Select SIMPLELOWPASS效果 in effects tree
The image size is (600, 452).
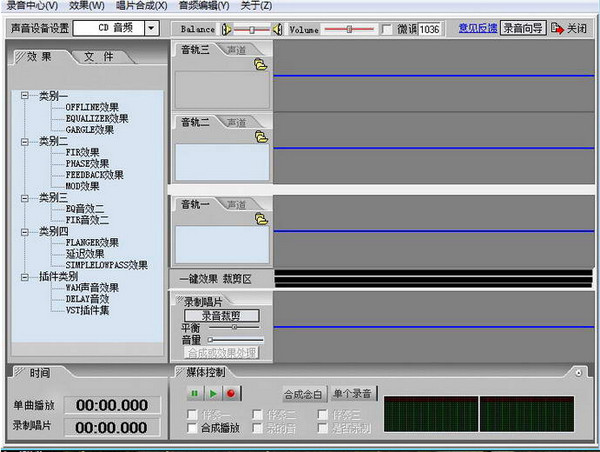click(x=106, y=265)
